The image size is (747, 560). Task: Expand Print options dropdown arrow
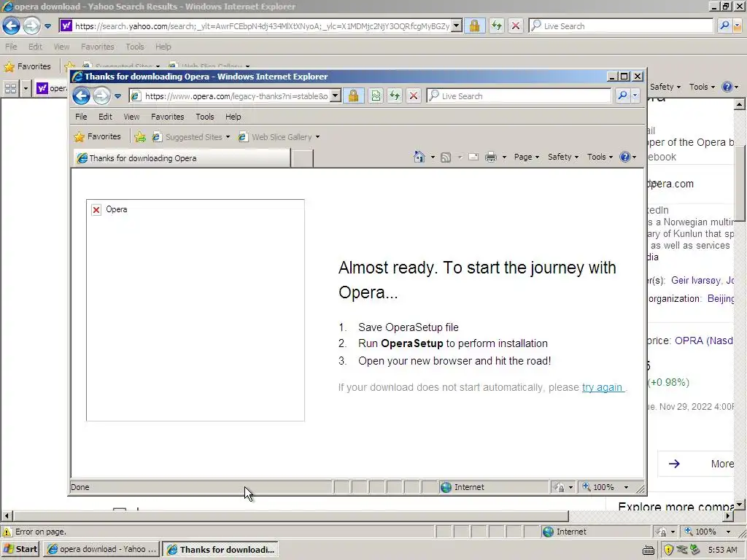pyautogui.click(x=504, y=157)
